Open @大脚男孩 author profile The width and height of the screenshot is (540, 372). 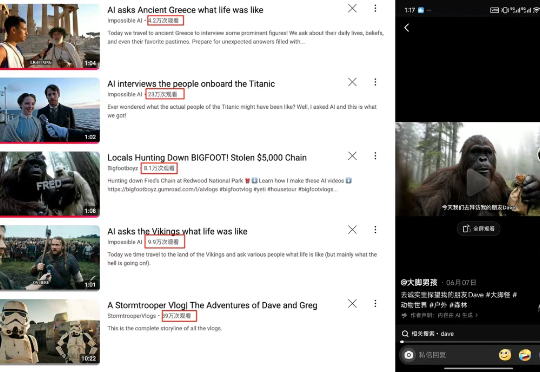pos(419,283)
